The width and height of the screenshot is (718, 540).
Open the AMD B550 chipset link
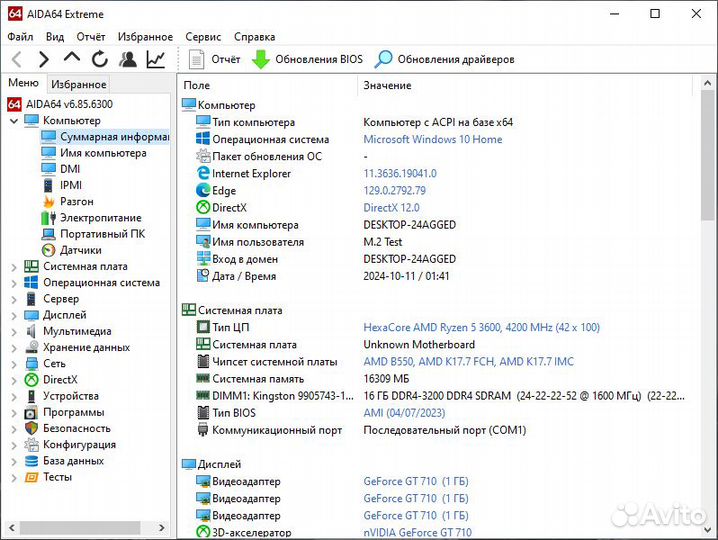click(468, 362)
